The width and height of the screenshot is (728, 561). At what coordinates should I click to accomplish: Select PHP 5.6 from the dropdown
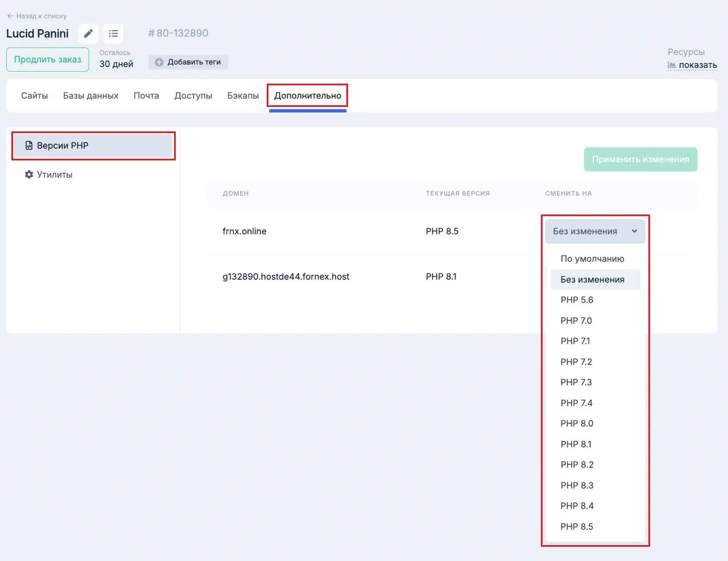click(x=577, y=300)
